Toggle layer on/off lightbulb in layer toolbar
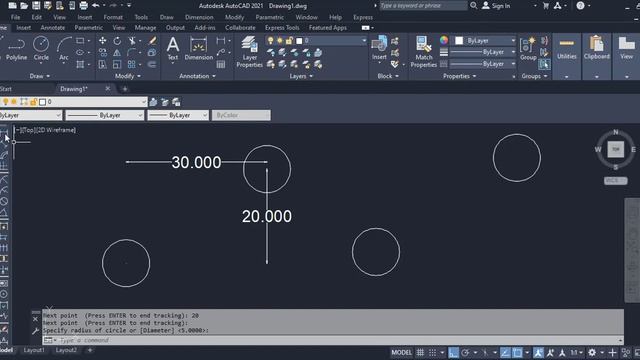Screen dimensions: 640x360 pos(5,102)
